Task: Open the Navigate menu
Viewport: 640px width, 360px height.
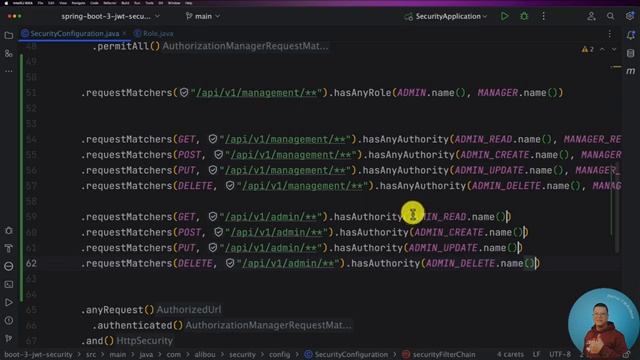Action: tap(78, 3)
